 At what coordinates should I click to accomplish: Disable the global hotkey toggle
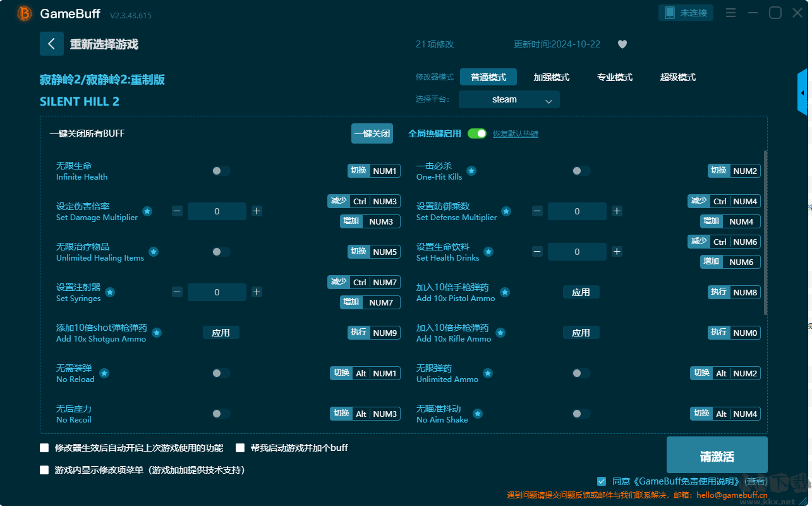477,133
